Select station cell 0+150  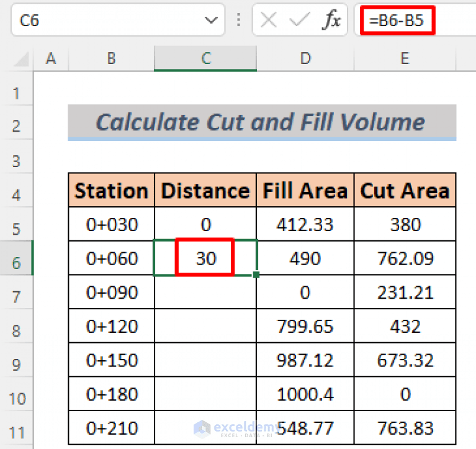click(x=112, y=360)
